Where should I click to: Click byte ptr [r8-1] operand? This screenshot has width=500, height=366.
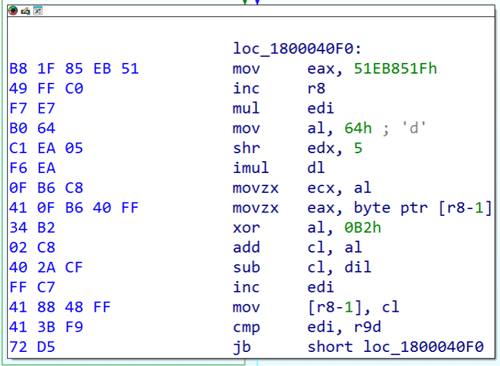pos(422,208)
